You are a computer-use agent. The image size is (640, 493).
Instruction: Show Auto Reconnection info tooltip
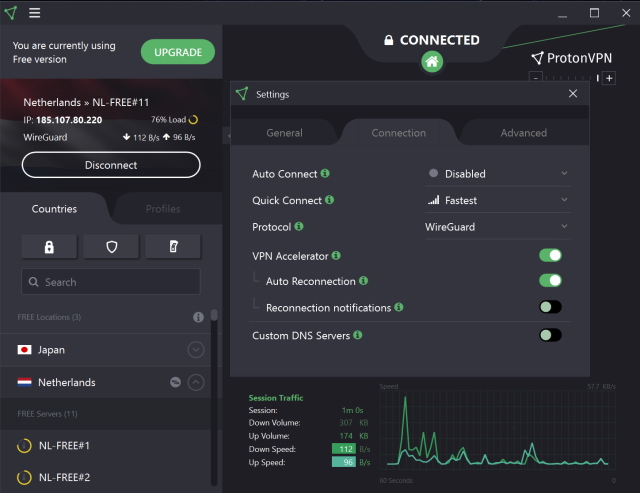tap(363, 280)
